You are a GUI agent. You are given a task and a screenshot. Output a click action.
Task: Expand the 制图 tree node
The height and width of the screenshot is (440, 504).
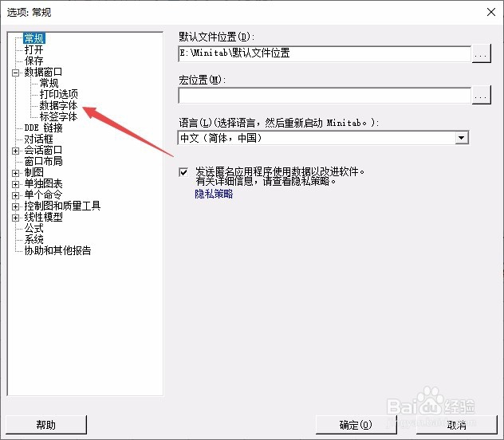[x=15, y=174]
